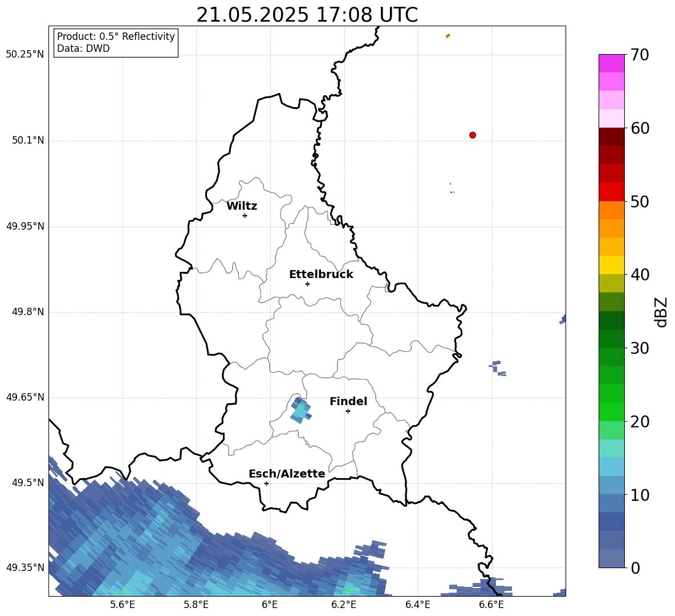Viewport: 675px width, 616px height.
Task: Select the Ettelbruck city label
Action: 321,275
